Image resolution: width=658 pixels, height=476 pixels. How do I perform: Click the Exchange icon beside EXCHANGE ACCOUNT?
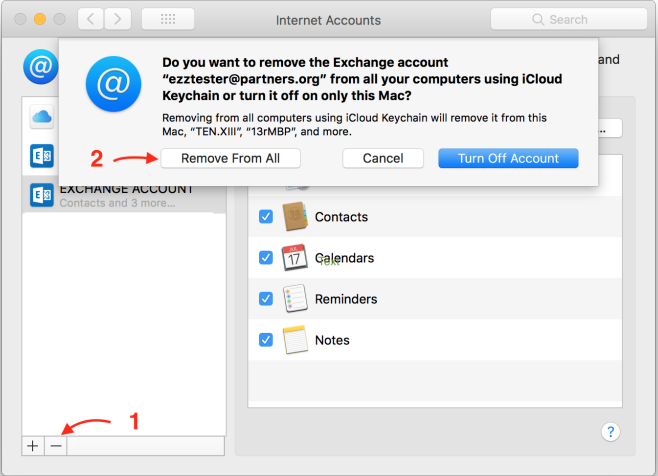pyautogui.click(x=42, y=195)
